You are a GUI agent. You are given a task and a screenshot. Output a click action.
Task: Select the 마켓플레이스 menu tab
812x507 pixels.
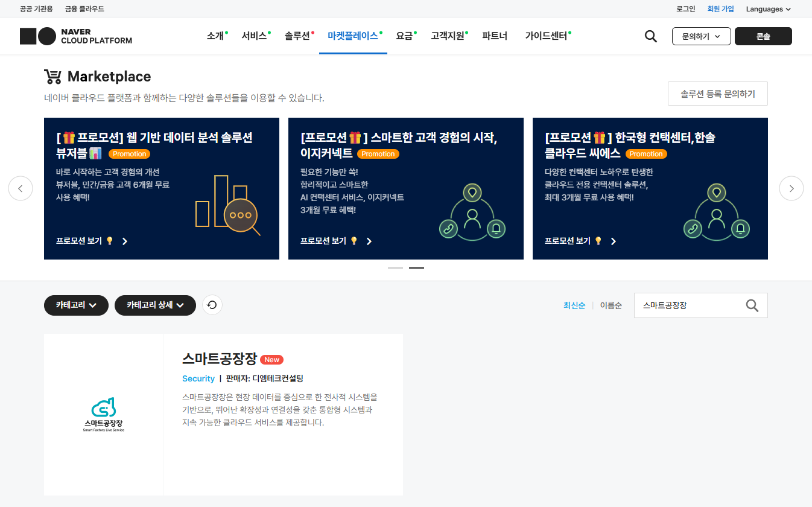353,36
